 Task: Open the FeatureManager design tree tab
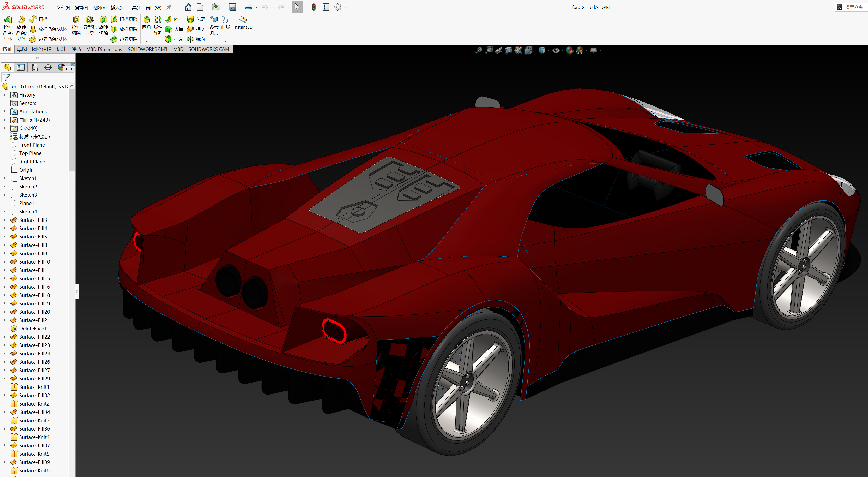[x=7, y=67]
